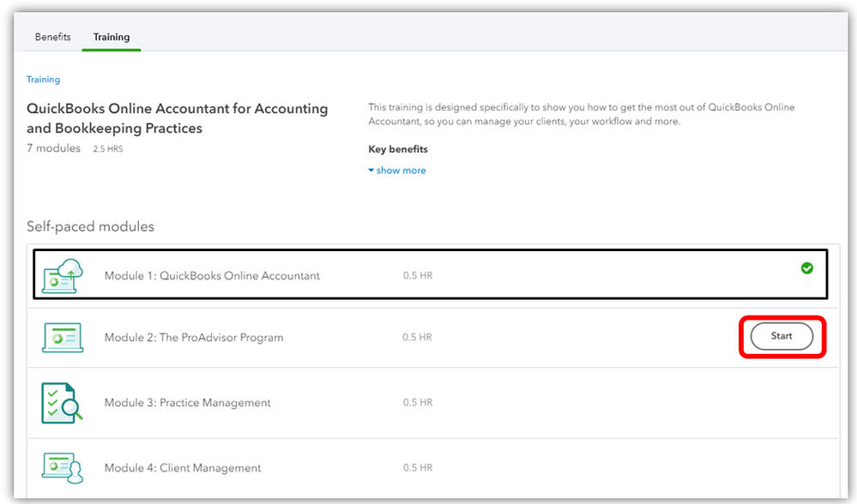
Task: Click the Self-paced modules heading
Action: point(90,226)
